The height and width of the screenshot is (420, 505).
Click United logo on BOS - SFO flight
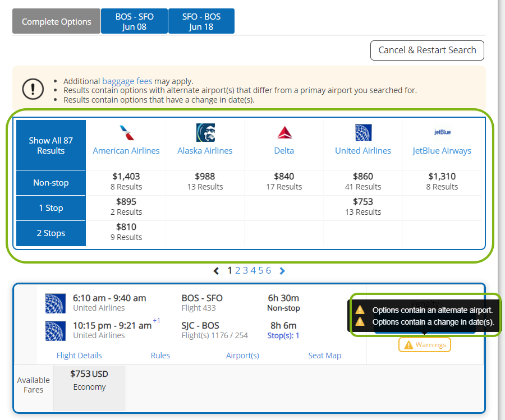point(55,303)
